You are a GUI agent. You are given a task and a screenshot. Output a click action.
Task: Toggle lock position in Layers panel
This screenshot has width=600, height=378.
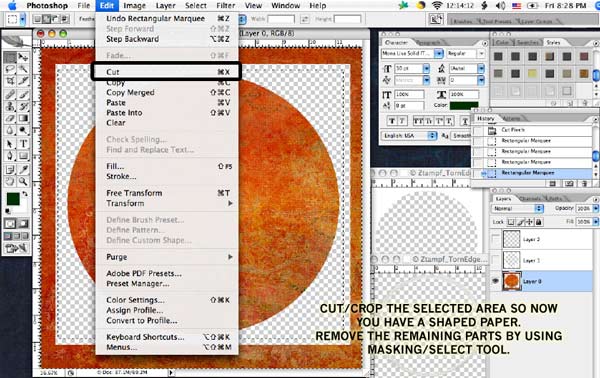pos(530,222)
